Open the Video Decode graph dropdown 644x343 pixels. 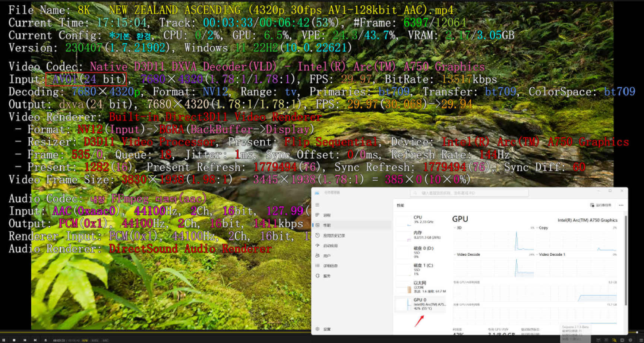467,255
